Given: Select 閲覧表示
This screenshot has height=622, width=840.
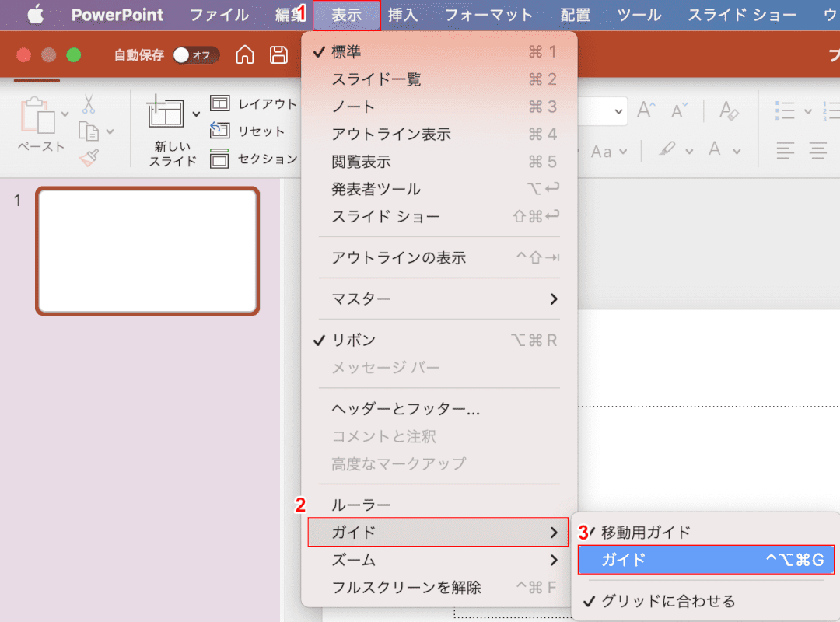Looking at the screenshot, I should 439,162.
